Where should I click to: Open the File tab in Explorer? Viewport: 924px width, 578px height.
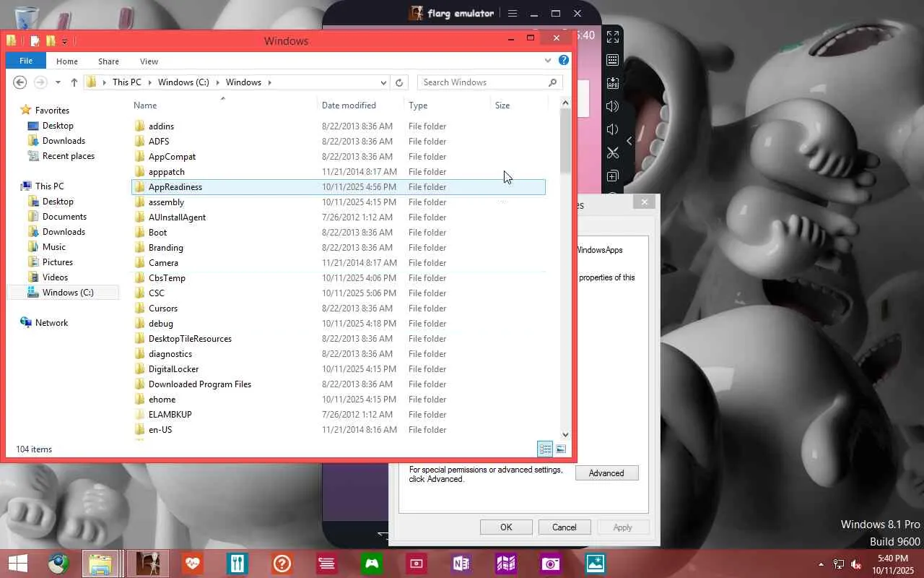[x=26, y=61]
